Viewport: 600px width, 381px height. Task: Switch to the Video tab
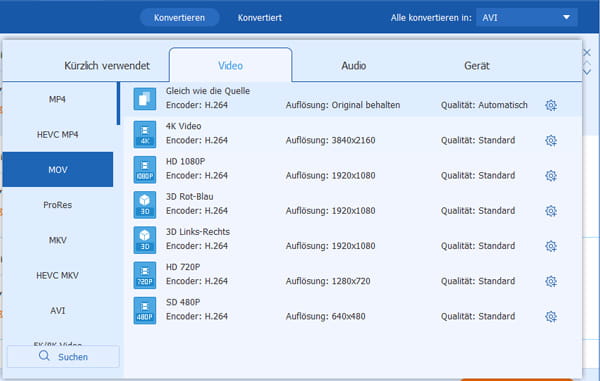[x=230, y=65]
